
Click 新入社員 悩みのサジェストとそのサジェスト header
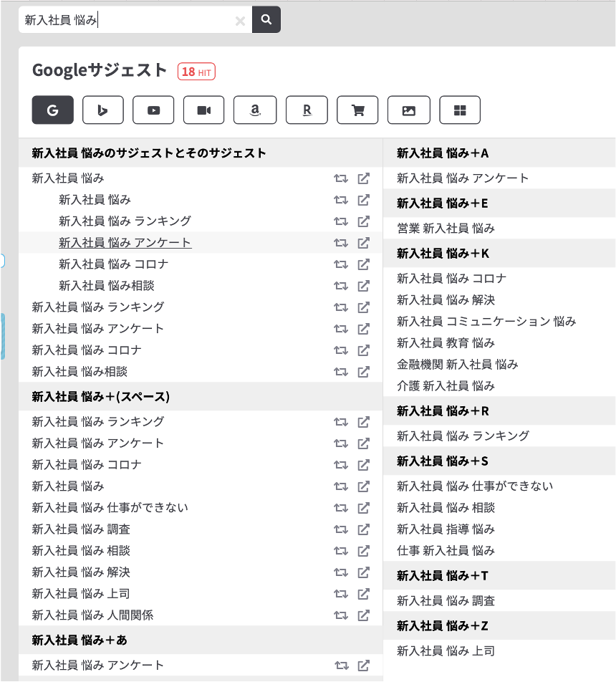click(201, 153)
